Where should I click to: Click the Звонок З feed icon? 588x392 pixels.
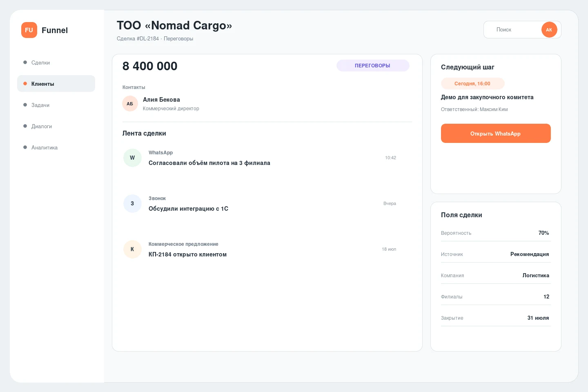coord(132,203)
